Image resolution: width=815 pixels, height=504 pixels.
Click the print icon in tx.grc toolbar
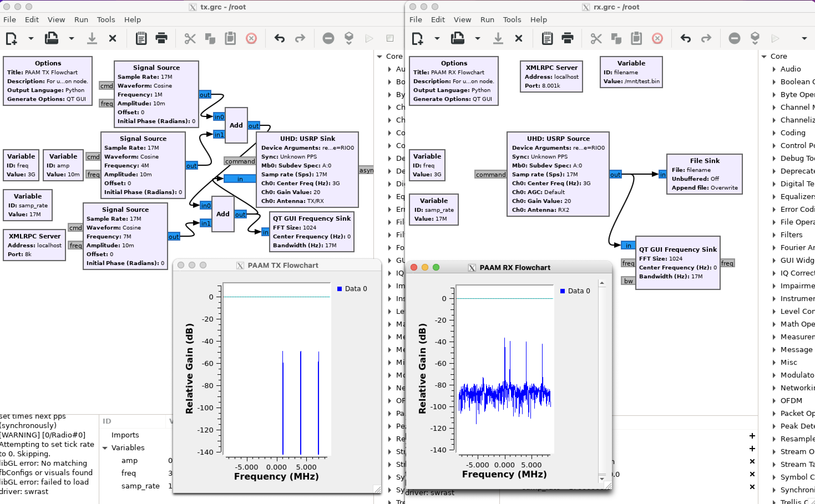(x=161, y=38)
